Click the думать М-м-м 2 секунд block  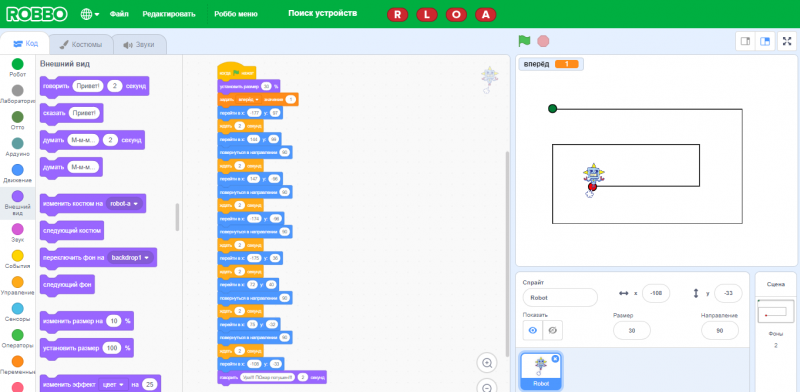92,140
